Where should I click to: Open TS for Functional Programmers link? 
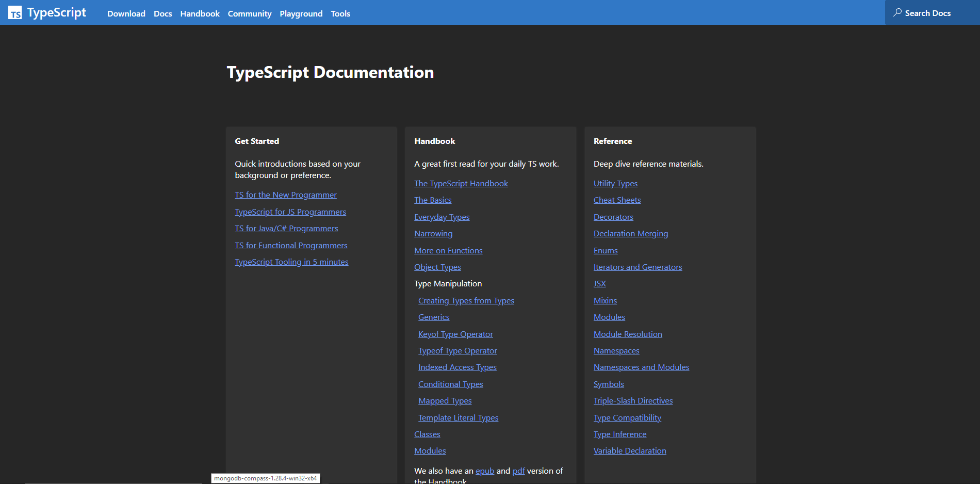[291, 246]
